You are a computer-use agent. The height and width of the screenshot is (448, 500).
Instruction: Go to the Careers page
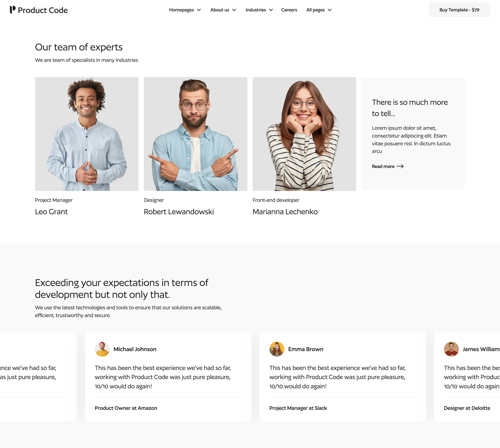click(289, 10)
